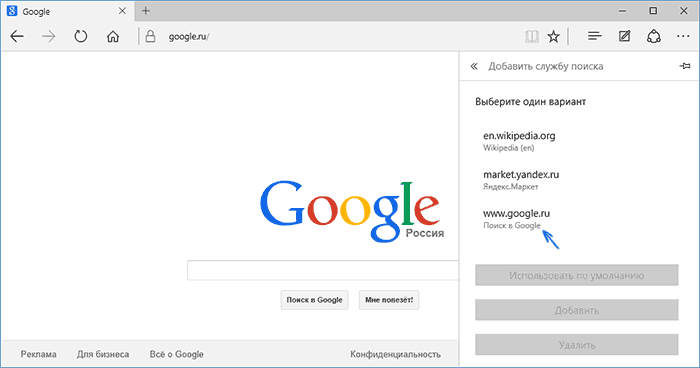Click the Google search input field
The width and height of the screenshot is (700, 368).
point(323,270)
